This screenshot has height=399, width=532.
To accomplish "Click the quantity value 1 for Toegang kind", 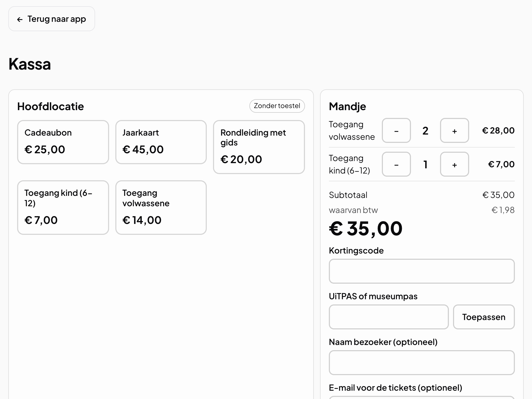I will tap(425, 164).
